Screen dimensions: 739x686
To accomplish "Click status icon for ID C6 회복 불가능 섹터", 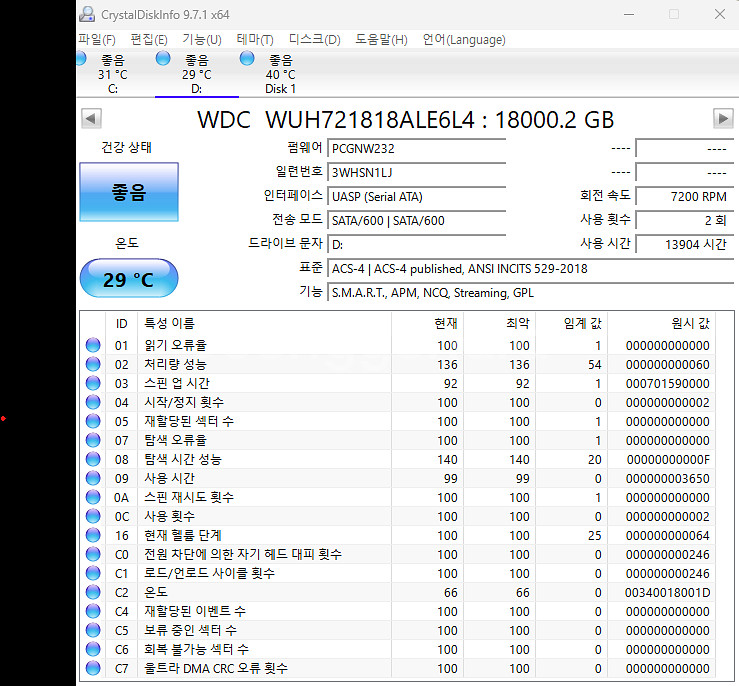I will 93,649.
